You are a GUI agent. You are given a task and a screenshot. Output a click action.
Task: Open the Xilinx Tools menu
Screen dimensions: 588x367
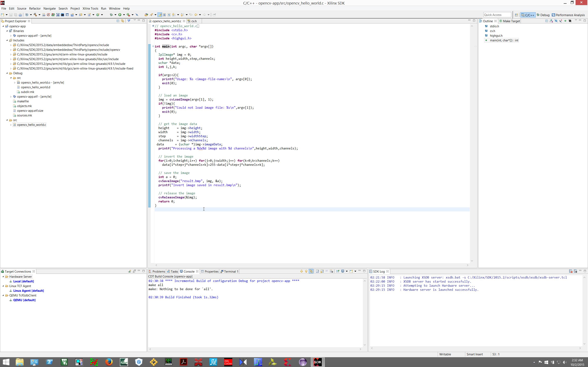coord(90,9)
